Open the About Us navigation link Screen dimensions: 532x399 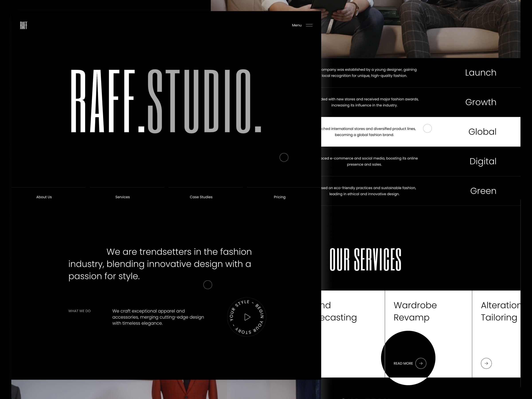[44, 197]
